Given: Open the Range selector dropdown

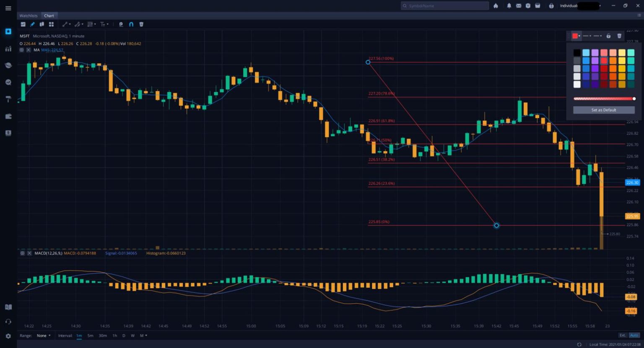Looking at the screenshot, I should [x=43, y=335].
